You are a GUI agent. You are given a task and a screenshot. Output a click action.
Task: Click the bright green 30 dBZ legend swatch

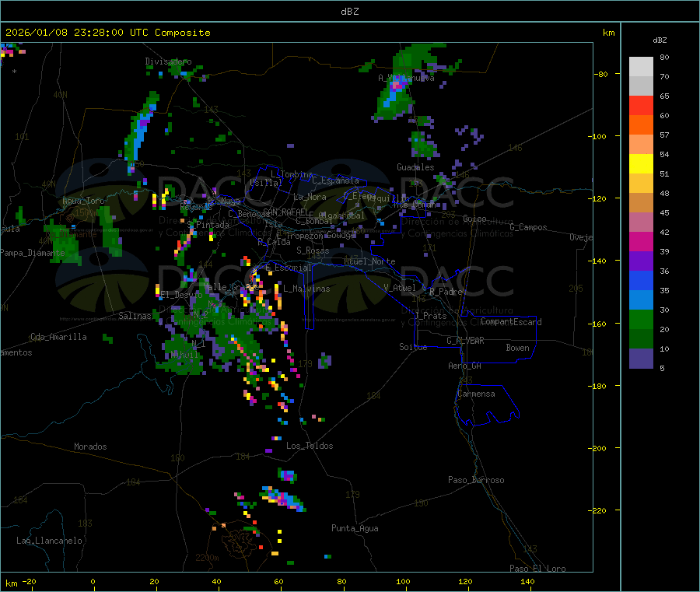point(641,319)
